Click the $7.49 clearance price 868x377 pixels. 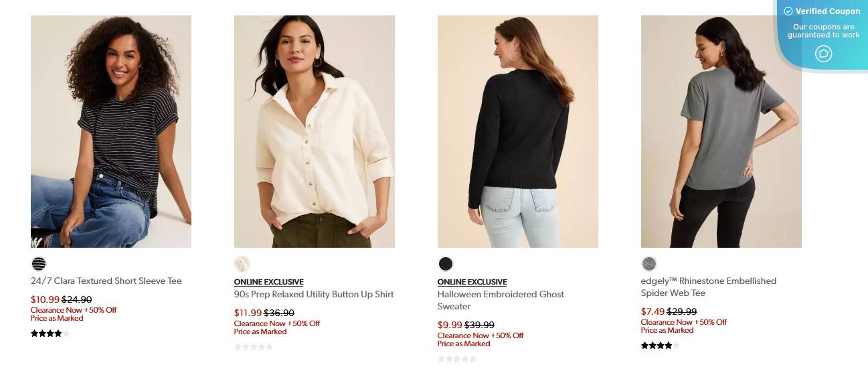click(653, 311)
